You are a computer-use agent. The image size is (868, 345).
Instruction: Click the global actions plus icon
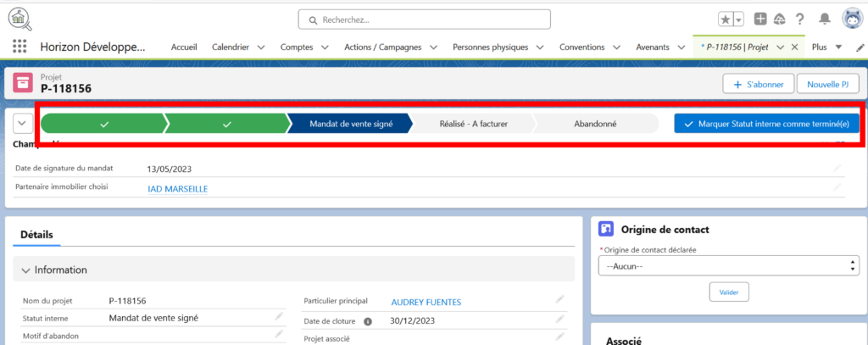coord(760,19)
